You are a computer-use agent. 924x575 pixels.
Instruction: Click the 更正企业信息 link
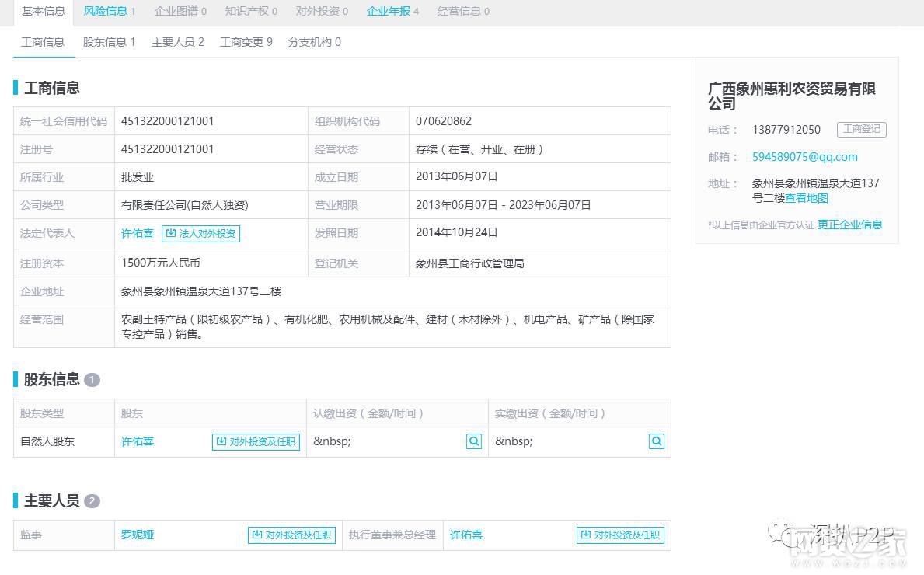pyautogui.click(x=849, y=225)
